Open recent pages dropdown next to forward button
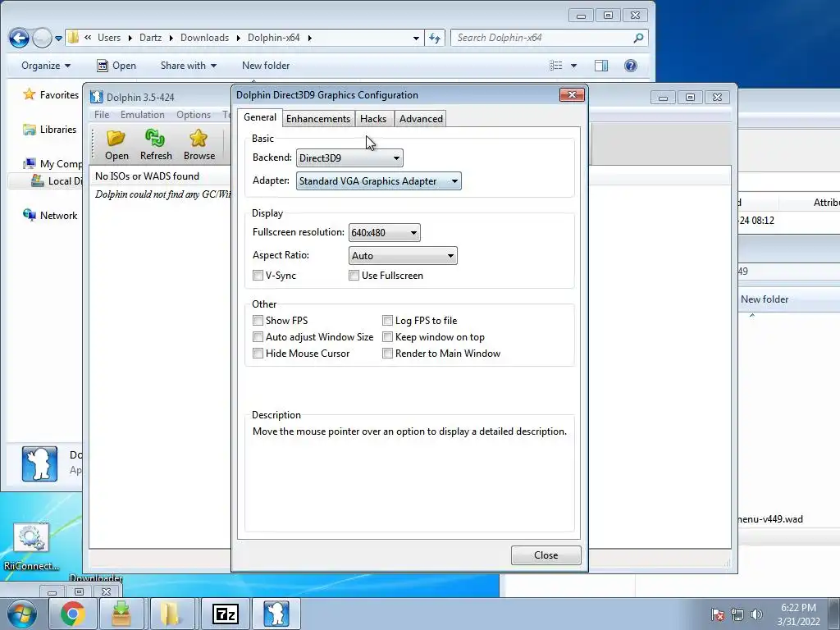The width and height of the screenshot is (840, 630). coord(58,38)
